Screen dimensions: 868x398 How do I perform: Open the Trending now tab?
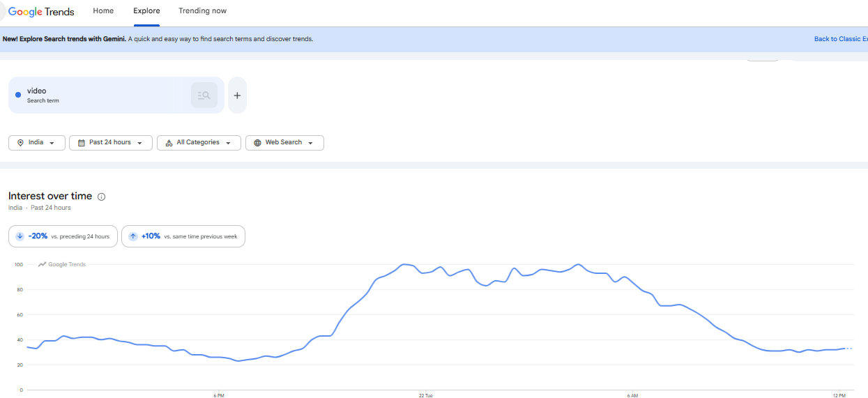click(202, 11)
